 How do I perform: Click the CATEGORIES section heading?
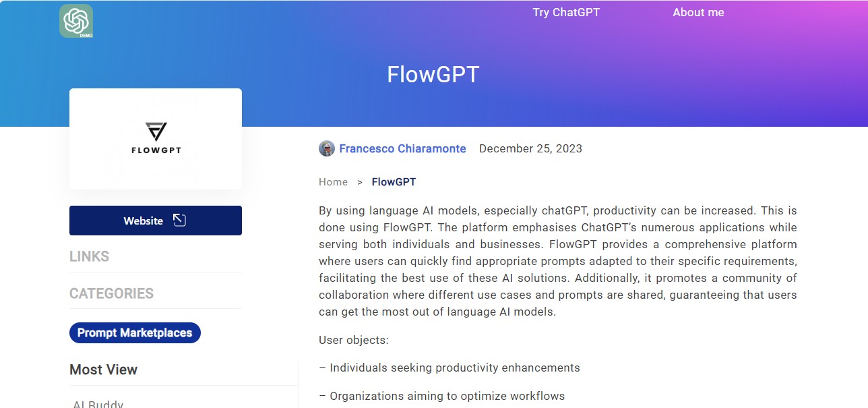point(111,293)
